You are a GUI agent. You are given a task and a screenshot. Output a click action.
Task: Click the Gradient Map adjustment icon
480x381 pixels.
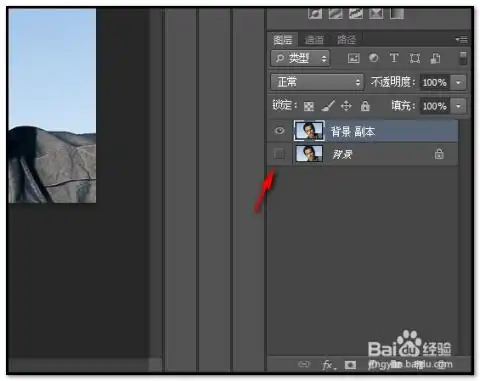(397, 13)
